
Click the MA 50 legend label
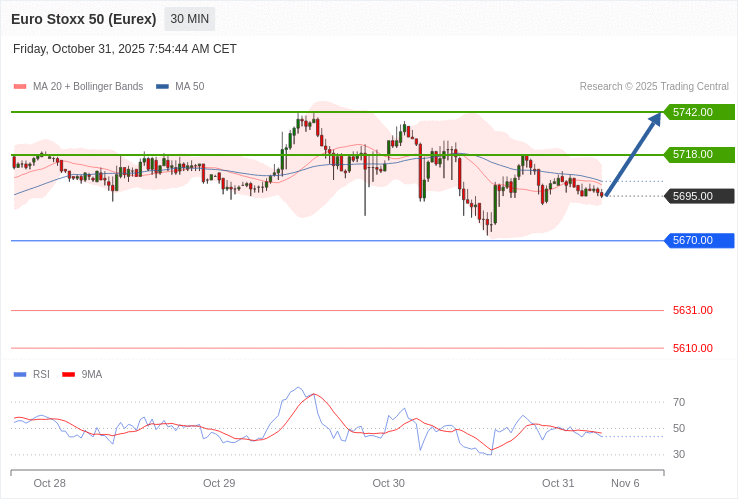[190, 87]
